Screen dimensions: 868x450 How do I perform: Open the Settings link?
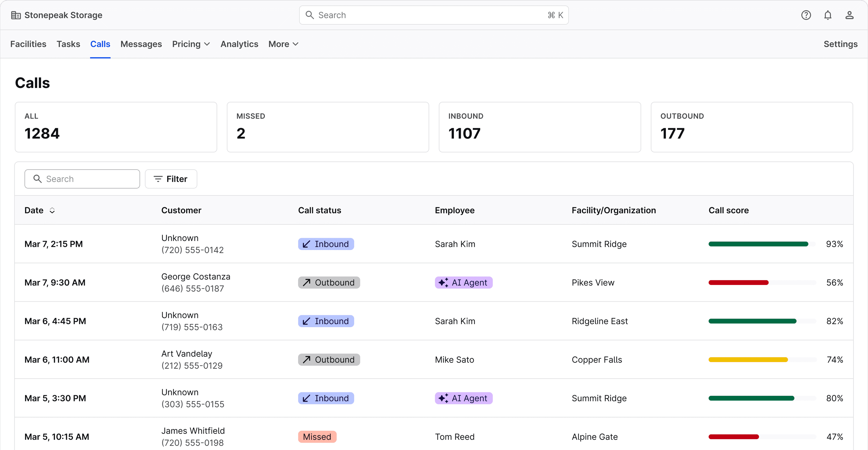click(840, 44)
